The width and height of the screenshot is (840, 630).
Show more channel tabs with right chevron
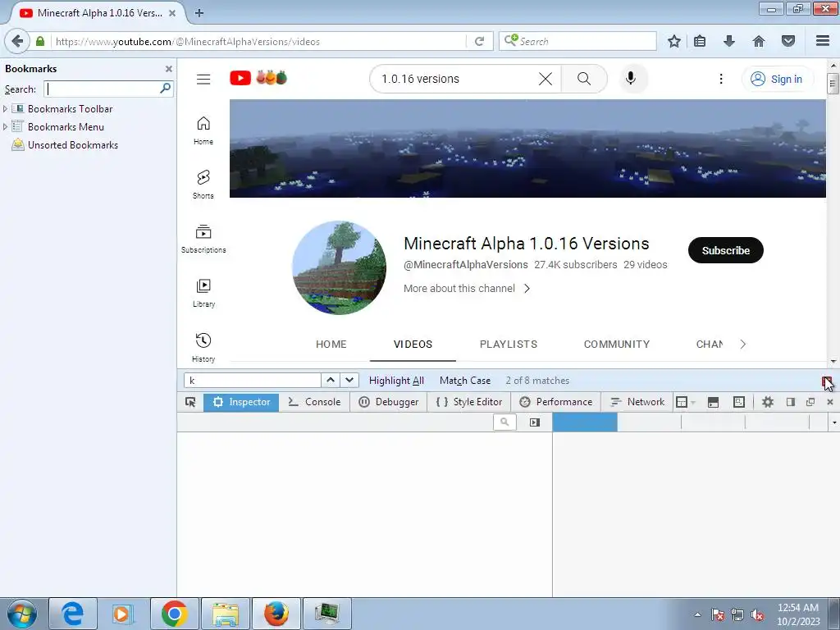point(742,345)
